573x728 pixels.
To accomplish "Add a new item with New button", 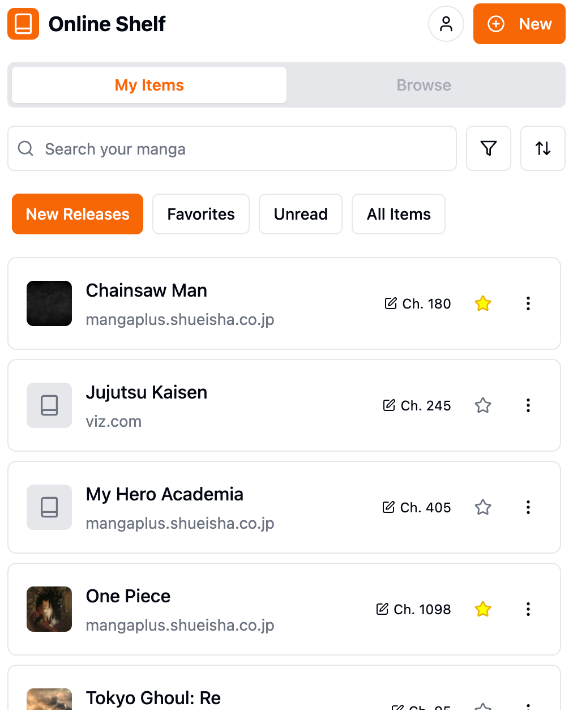I will click(519, 24).
